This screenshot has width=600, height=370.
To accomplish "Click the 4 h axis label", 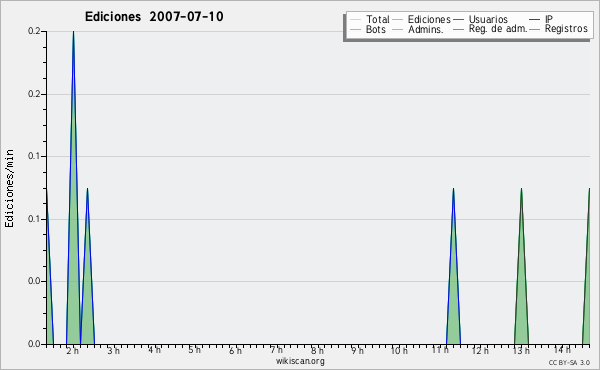I will pyautogui.click(x=154, y=350).
